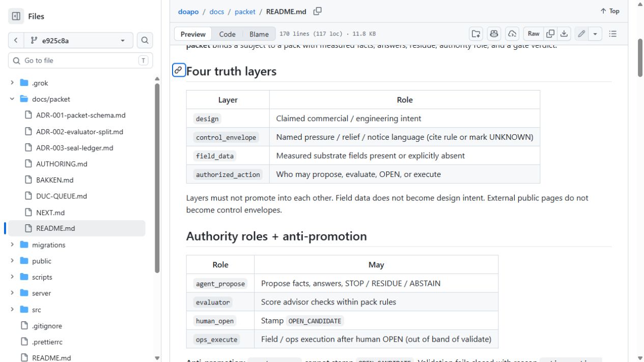Open ADR-003-seal-ledger.md in file tree
Image resolution: width=644 pixels, height=362 pixels.
pyautogui.click(x=74, y=148)
